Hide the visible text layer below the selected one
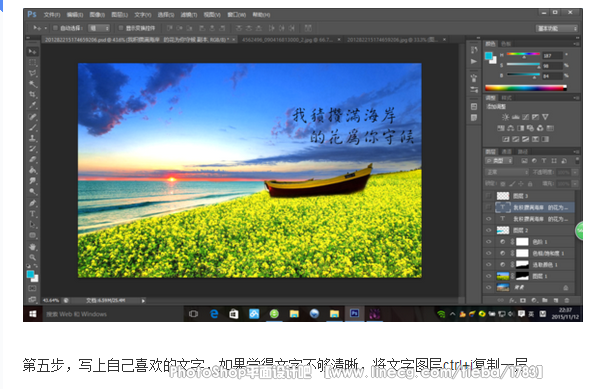 click(489, 219)
